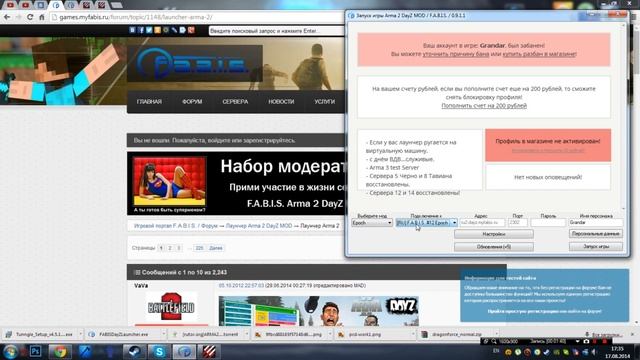This screenshot has width=640, height=360.
Task: Open the СЕРВЕРА site menu item
Action: (x=235, y=102)
